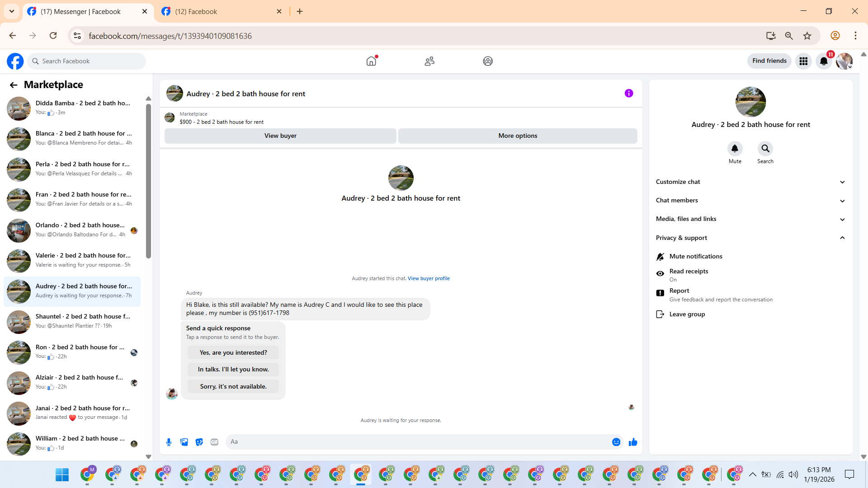
Task: Toggle Read receipts setting
Action: click(688, 274)
